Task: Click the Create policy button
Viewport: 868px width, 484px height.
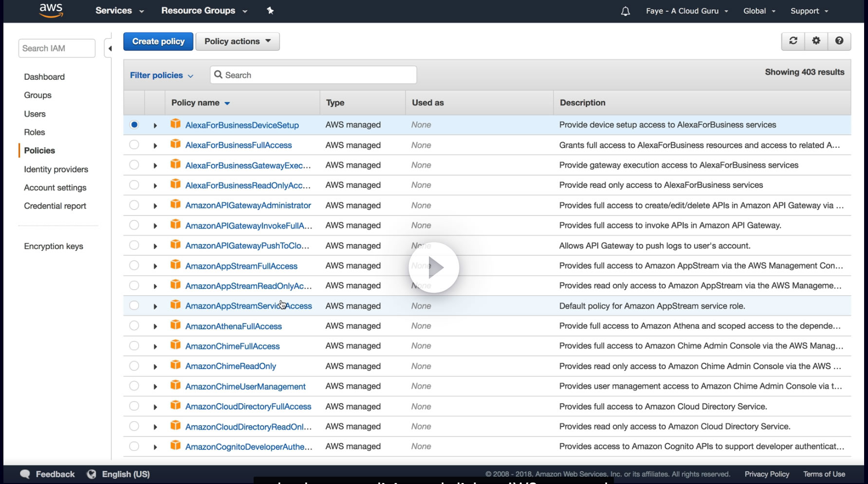Action: (x=158, y=41)
